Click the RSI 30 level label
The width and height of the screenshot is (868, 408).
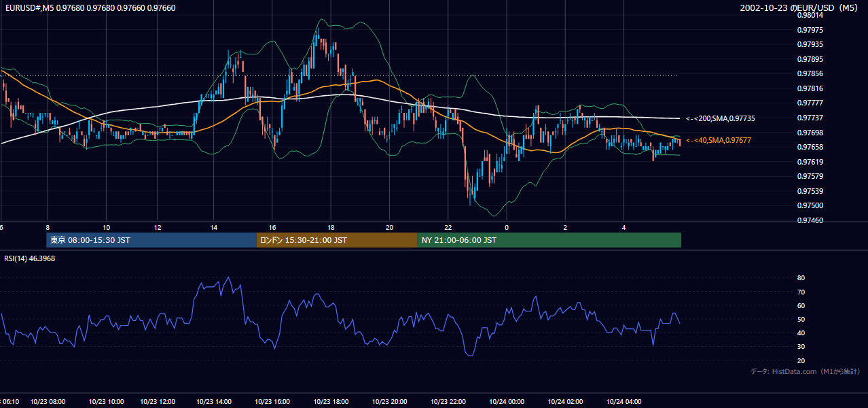(801, 347)
